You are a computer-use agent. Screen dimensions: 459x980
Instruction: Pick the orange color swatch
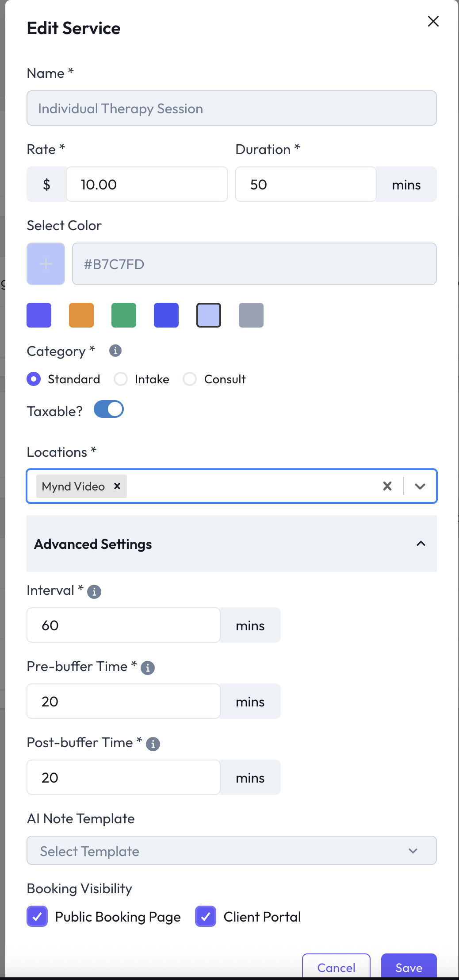pos(81,315)
